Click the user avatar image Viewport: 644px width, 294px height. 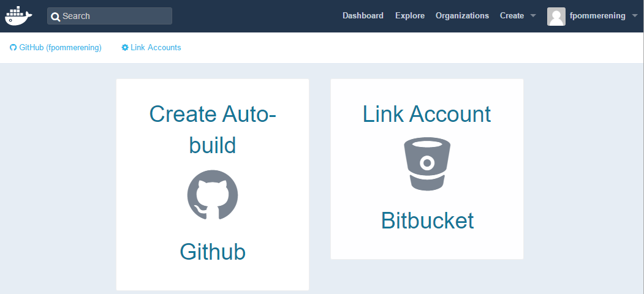[x=556, y=16]
